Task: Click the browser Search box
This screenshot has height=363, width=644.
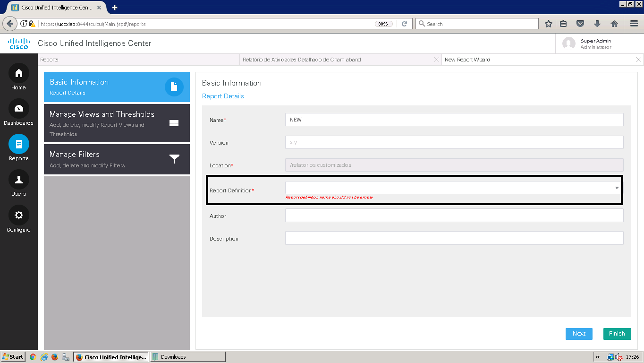Action: (x=477, y=24)
